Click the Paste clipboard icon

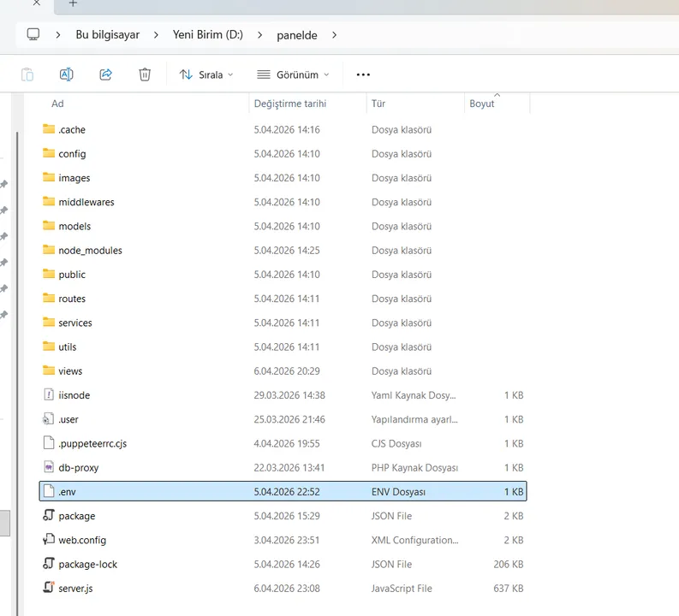coord(27,74)
